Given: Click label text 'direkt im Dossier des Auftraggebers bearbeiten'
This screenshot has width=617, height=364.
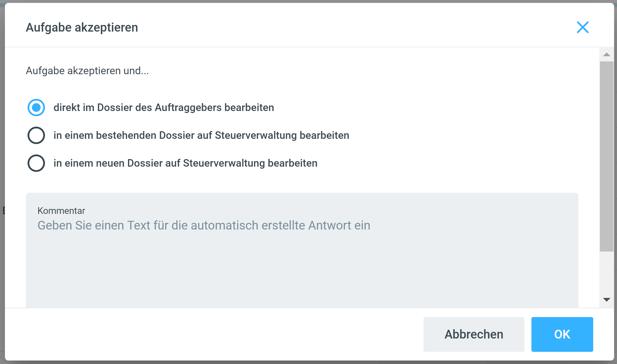Looking at the screenshot, I should pyautogui.click(x=164, y=108).
